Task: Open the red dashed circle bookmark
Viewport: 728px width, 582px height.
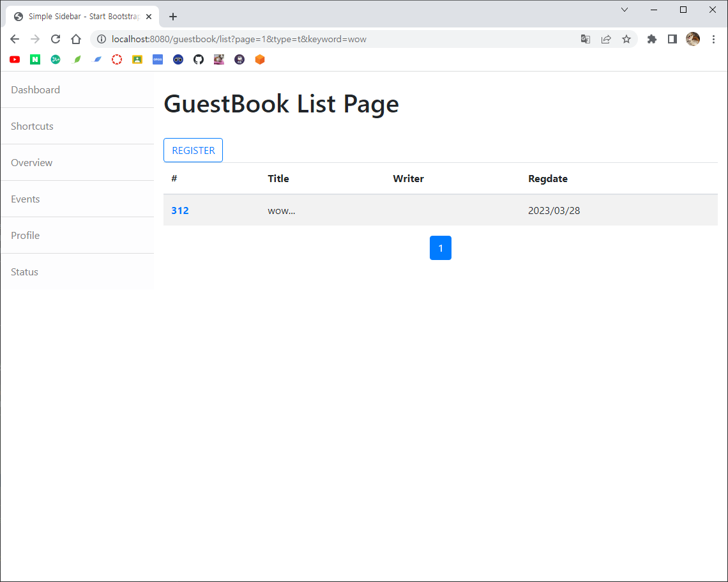Action: [117, 59]
